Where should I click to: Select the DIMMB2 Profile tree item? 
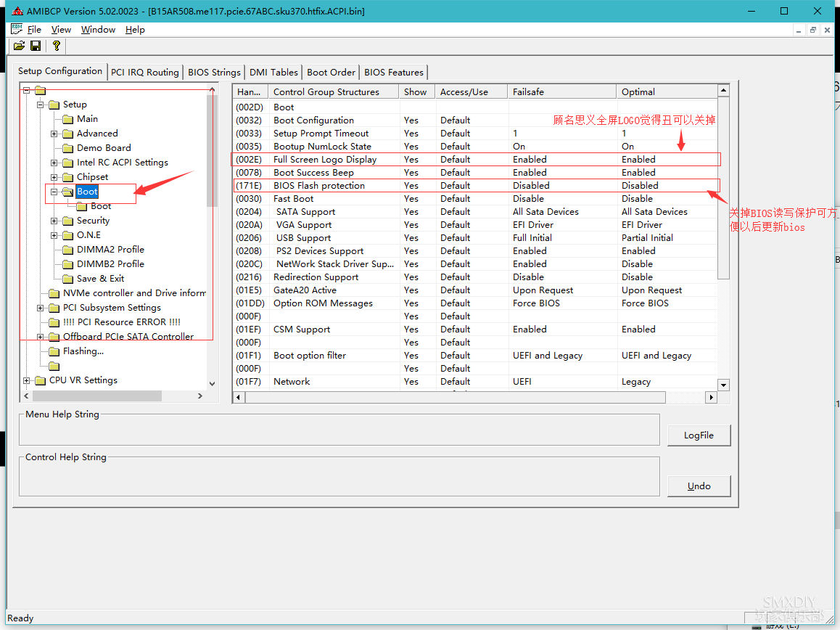point(110,264)
